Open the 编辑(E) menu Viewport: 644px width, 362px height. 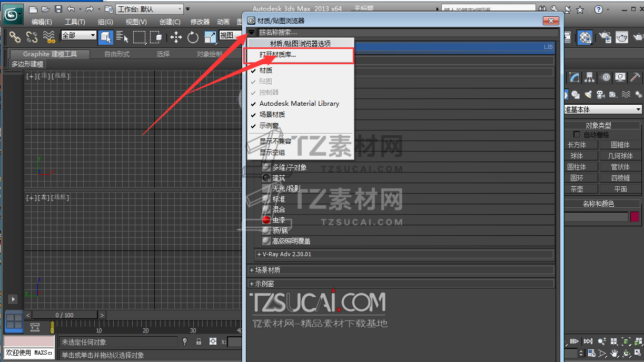tap(42, 22)
